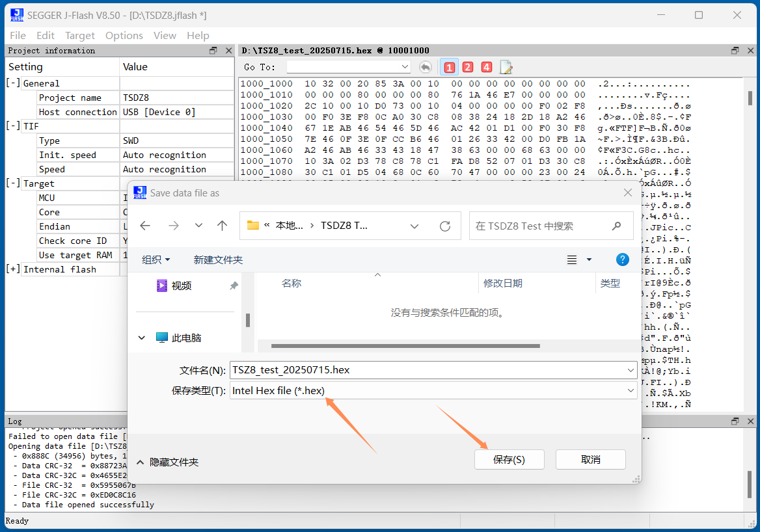This screenshot has width=760, height=532.
Task: Click 新建文件夹 to create a folder
Action: coord(218,259)
